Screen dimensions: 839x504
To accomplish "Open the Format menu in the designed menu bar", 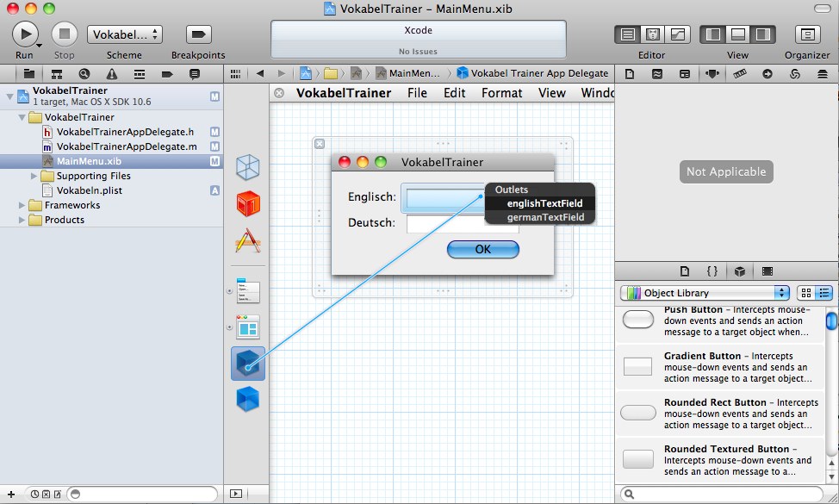I will (501, 93).
